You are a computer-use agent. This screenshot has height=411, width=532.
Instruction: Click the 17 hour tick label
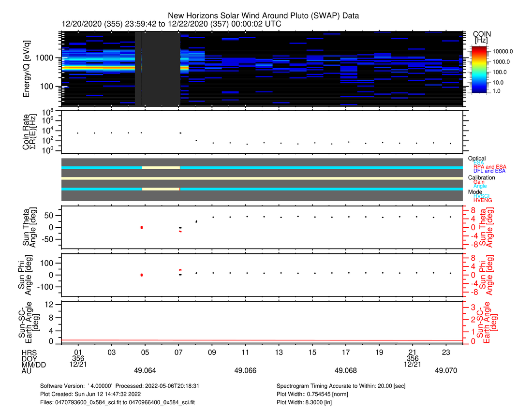pyautogui.click(x=346, y=352)
